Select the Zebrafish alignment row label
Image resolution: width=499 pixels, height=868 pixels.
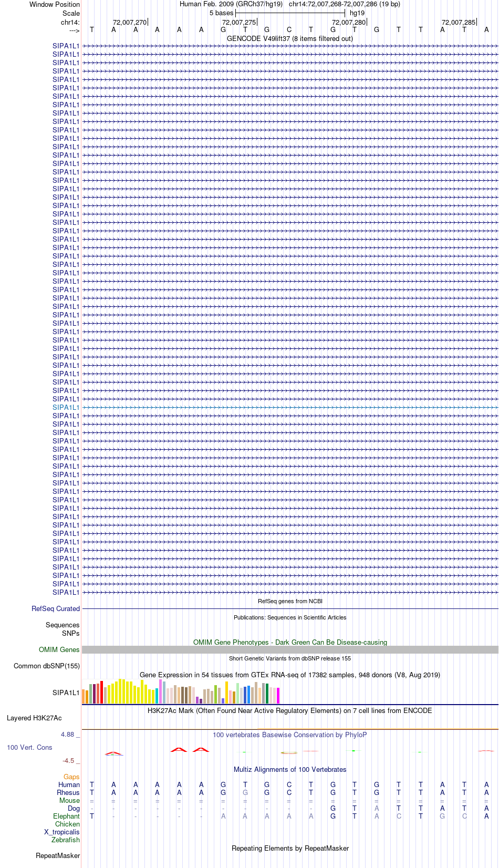(x=66, y=840)
